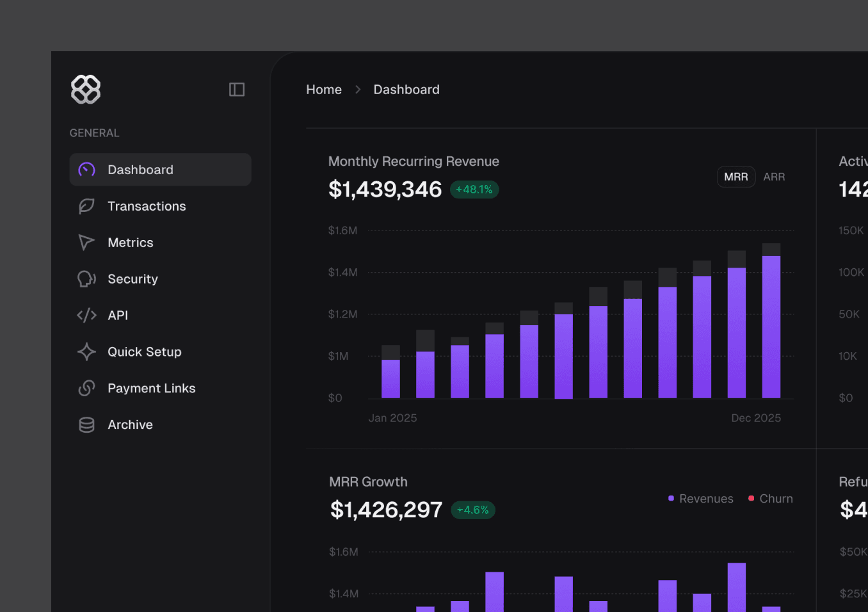
Task: Open the Security section
Action: [x=160, y=279]
